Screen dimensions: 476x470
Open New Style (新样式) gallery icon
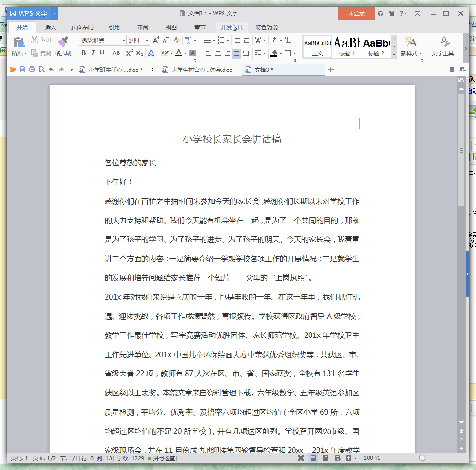pyautogui.click(x=411, y=42)
